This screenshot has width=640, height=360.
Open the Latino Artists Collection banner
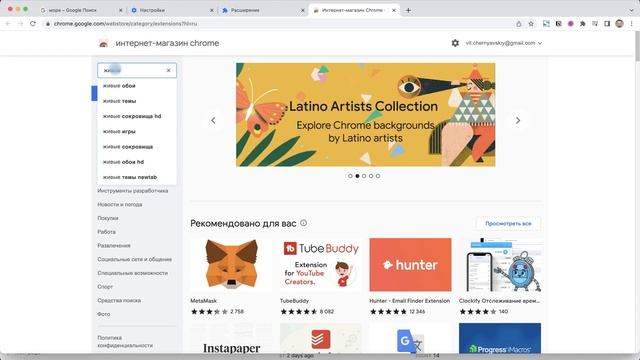(365, 115)
